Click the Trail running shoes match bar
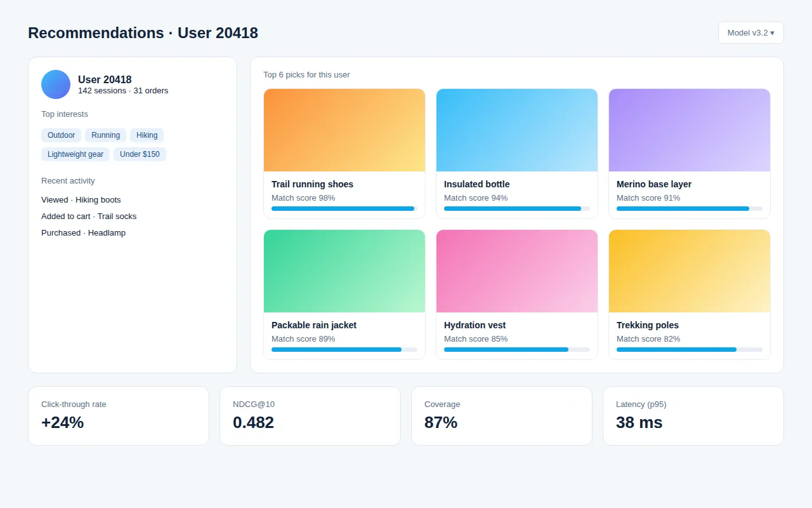 click(x=344, y=208)
